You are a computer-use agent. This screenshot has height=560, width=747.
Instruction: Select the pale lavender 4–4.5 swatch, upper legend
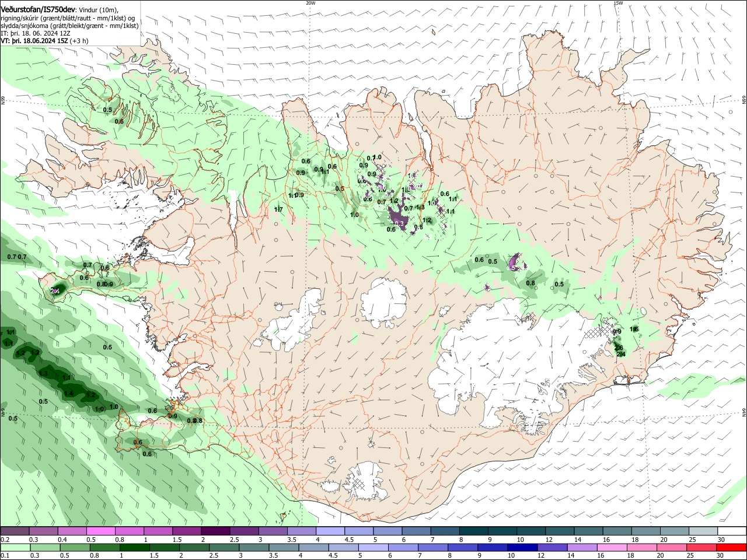pyautogui.click(x=330, y=531)
